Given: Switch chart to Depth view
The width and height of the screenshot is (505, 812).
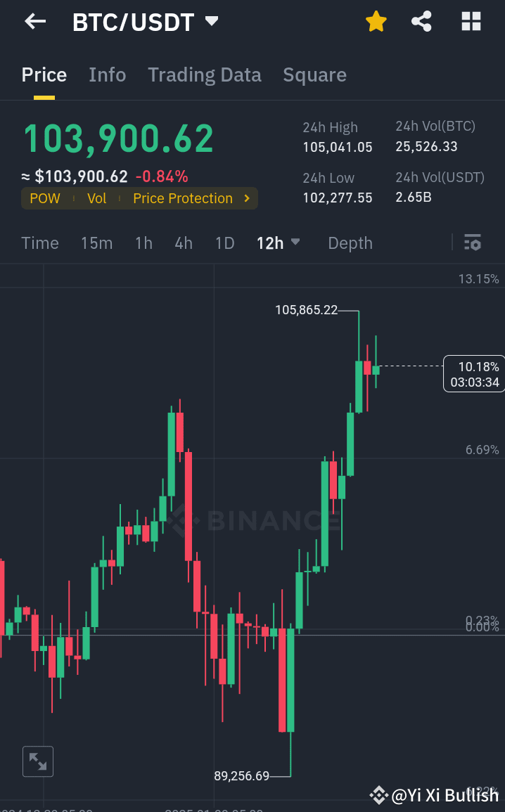Looking at the screenshot, I should pyautogui.click(x=350, y=243).
